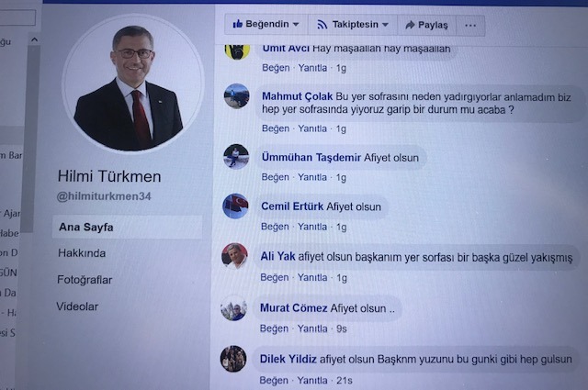
Task: Open Hilmi Türkmen's large profile picture
Action: (x=132, y=84)
